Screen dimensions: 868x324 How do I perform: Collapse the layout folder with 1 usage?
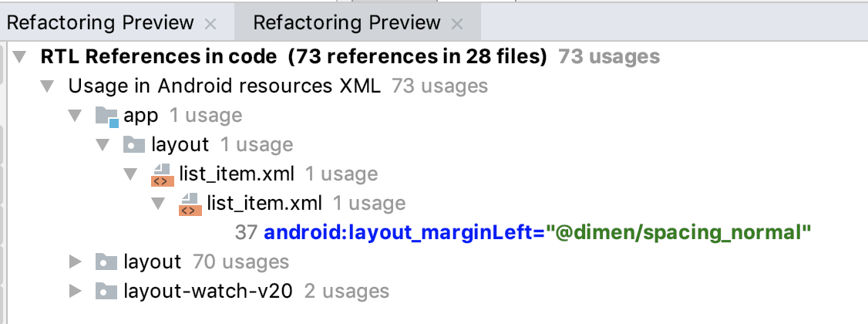click(x=103, y=145)
